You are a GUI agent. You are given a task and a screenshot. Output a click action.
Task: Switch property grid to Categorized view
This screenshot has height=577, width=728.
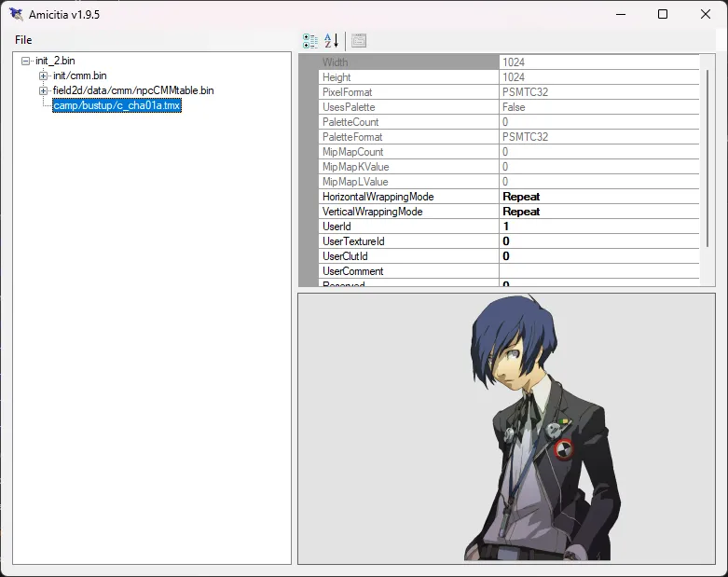[x=310, y=41]
